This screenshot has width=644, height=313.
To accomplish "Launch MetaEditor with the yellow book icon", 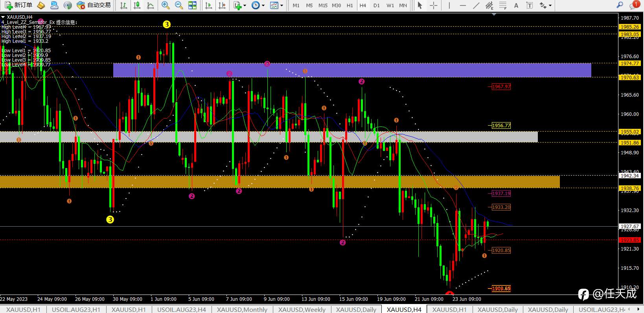I will click(x=41, y=5).
